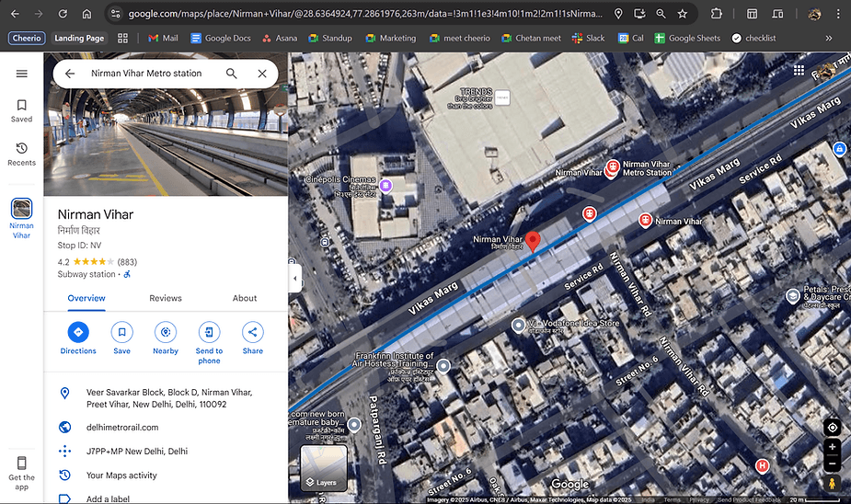Open the Google apps grid
This screenshot has width=851, height=504.
click(x=799, y=70)
